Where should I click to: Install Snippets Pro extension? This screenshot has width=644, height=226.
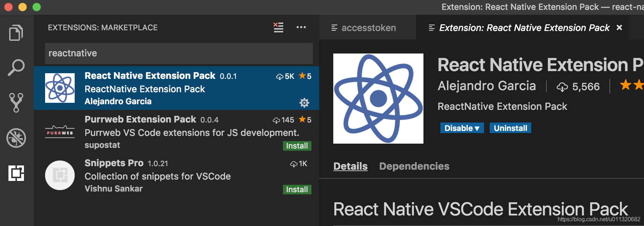coord(297,189)
